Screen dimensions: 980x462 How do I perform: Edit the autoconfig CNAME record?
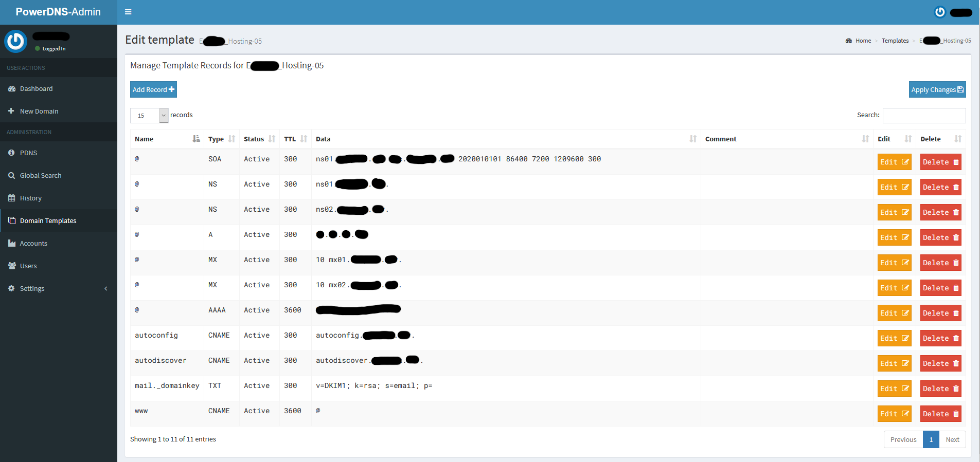pos(895,338)
